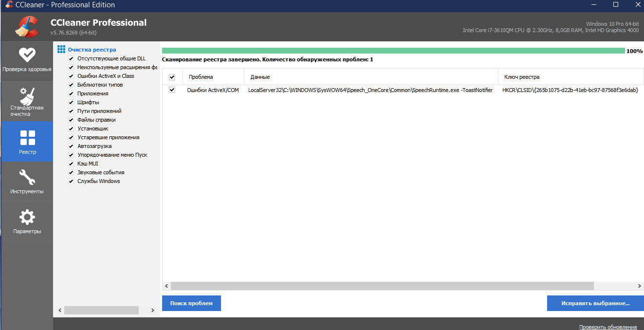Viewport: 644px width, 330px height.
Task: Maximize the CCleaner window
Action: pyautogui.click(x=616, y=5)
